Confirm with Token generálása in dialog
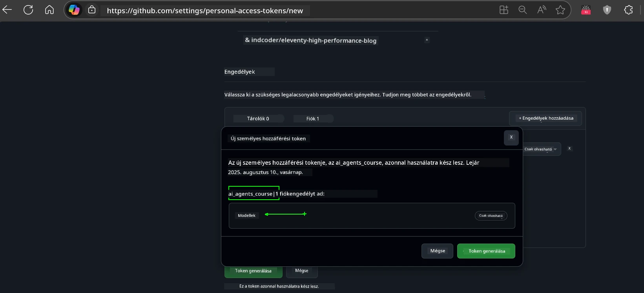 486,251
